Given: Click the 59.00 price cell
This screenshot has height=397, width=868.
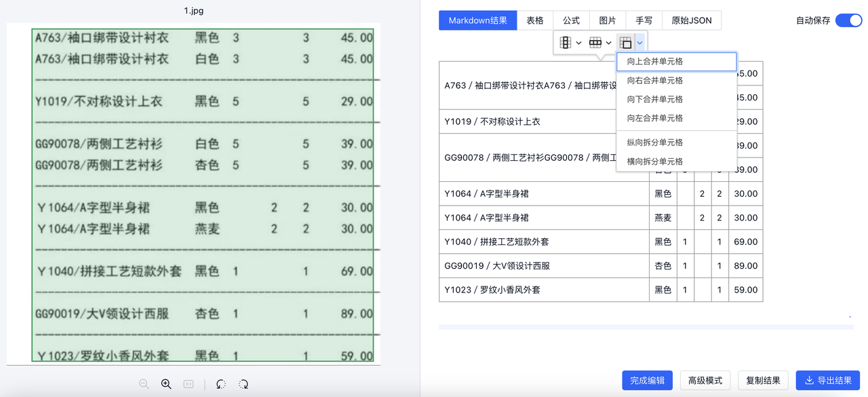Looking at the screenshot, I should coord(746,290).
